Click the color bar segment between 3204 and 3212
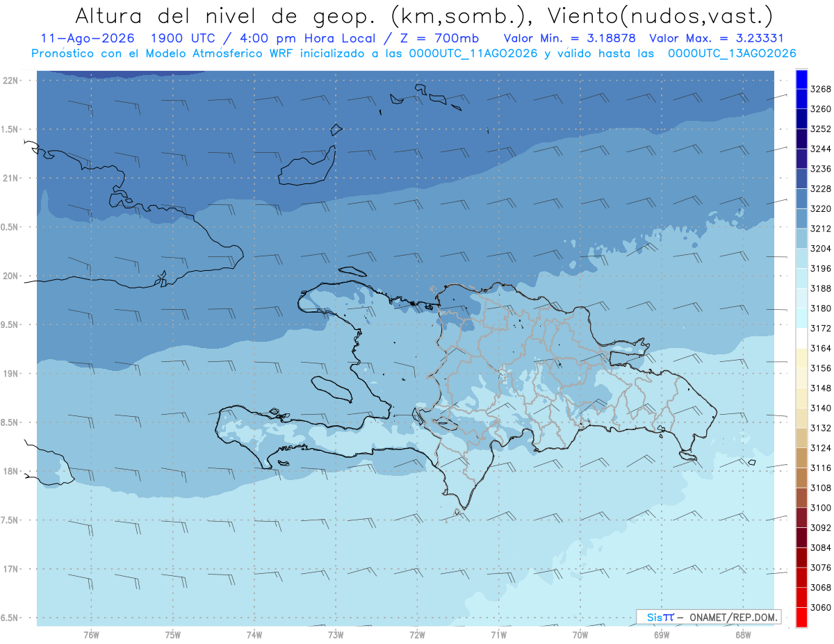The width and height of the screenshot is (834, 644). coord(801,238)
